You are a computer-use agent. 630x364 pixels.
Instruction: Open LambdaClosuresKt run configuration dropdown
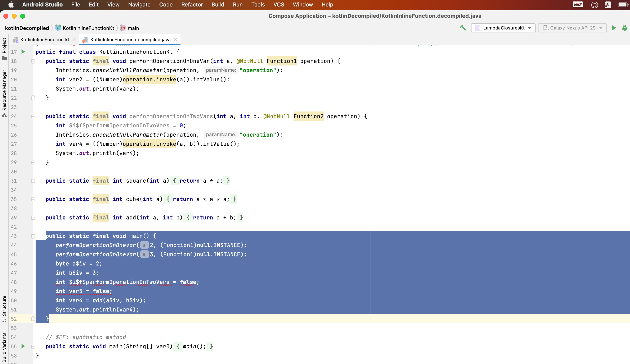click(x=503, y=28)
